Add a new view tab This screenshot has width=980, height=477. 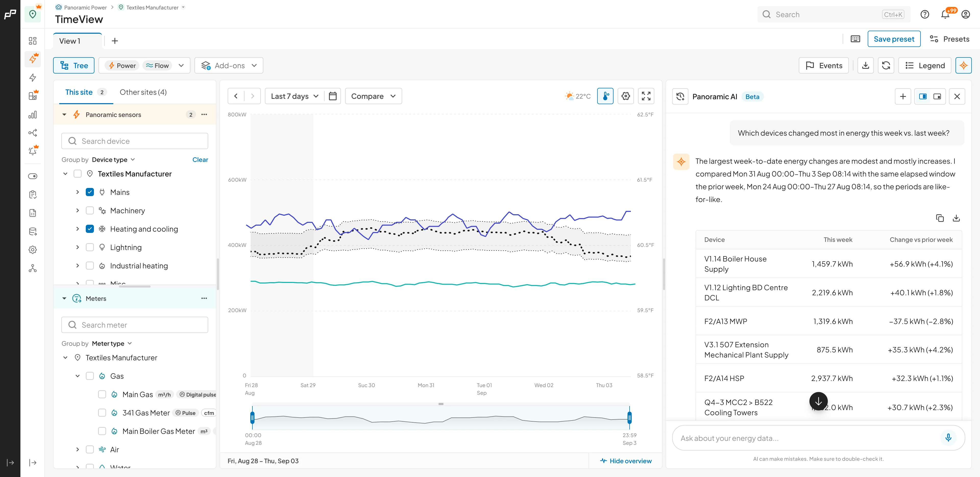pos(115,41)
